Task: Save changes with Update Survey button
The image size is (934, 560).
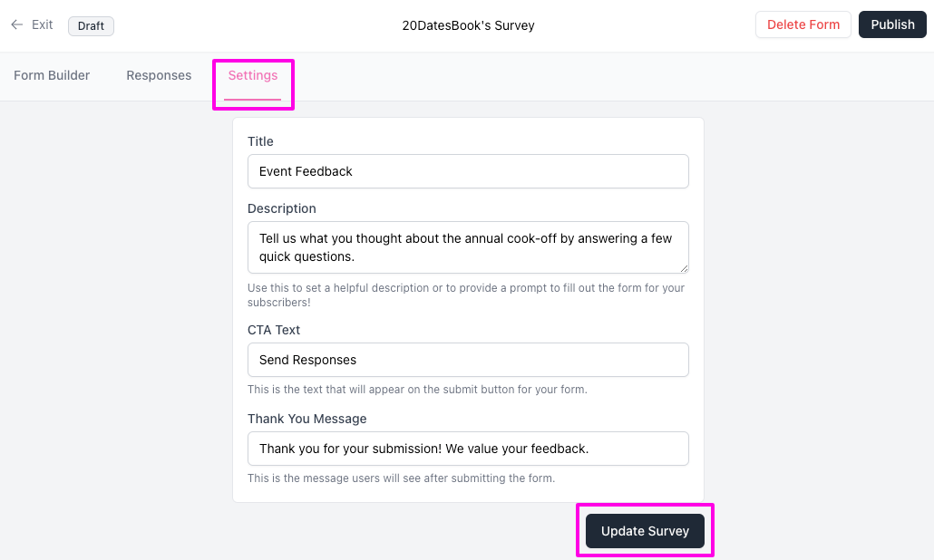Action: coord(645,531)
